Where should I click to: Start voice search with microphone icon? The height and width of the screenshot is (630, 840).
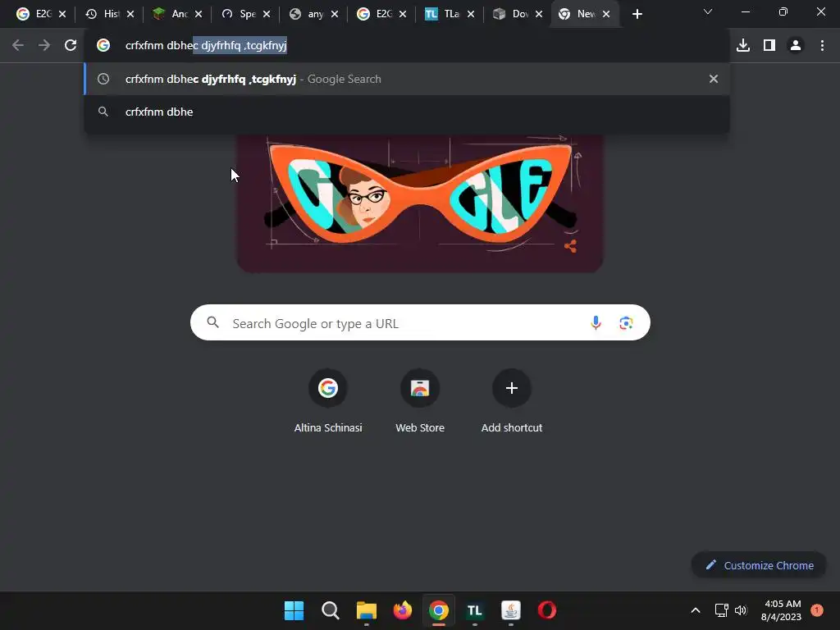pos(596,322)
